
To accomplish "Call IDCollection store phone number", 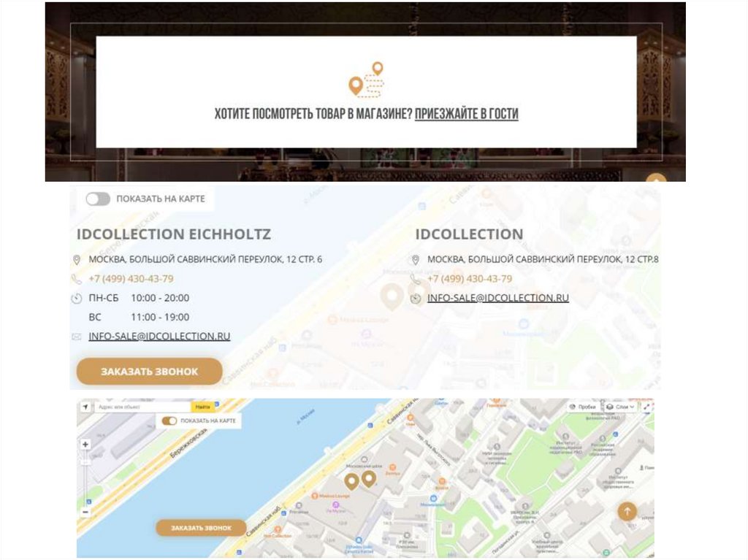I will (x=470, y=279).
